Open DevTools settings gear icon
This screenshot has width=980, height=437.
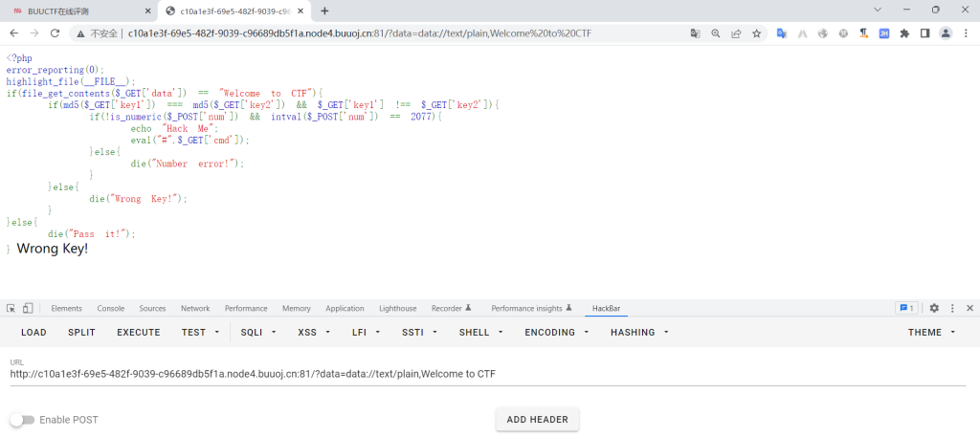coord(934,308)
